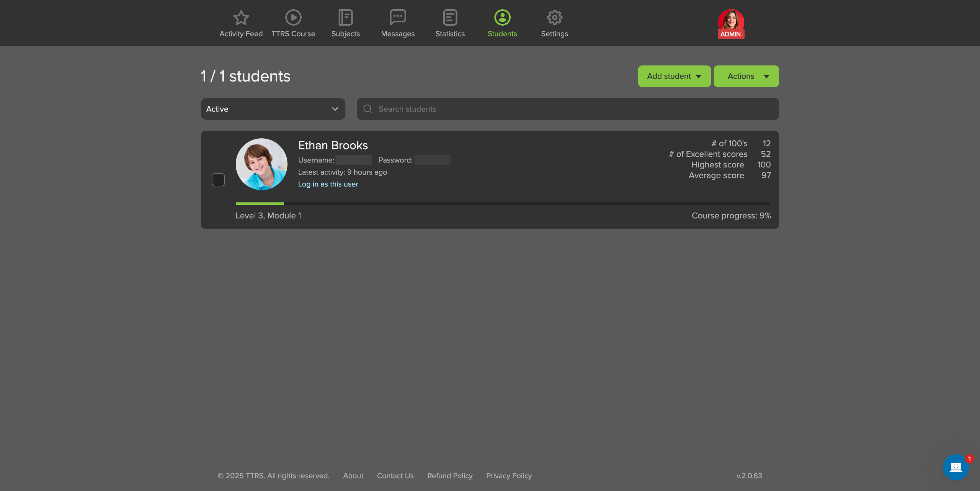Click the search magnifier icon

(368, 109)
